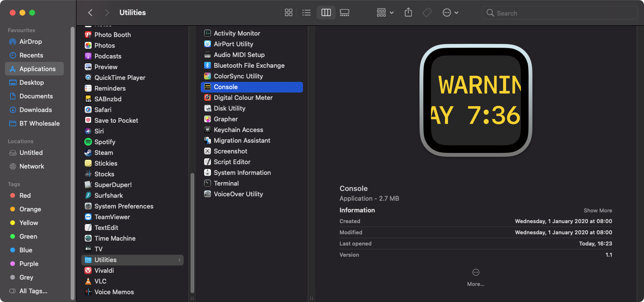Image resolution: width=644 pixels, height=302 pixels.
Task: Click the Screenshot utility icon
Action: (208, 151)
